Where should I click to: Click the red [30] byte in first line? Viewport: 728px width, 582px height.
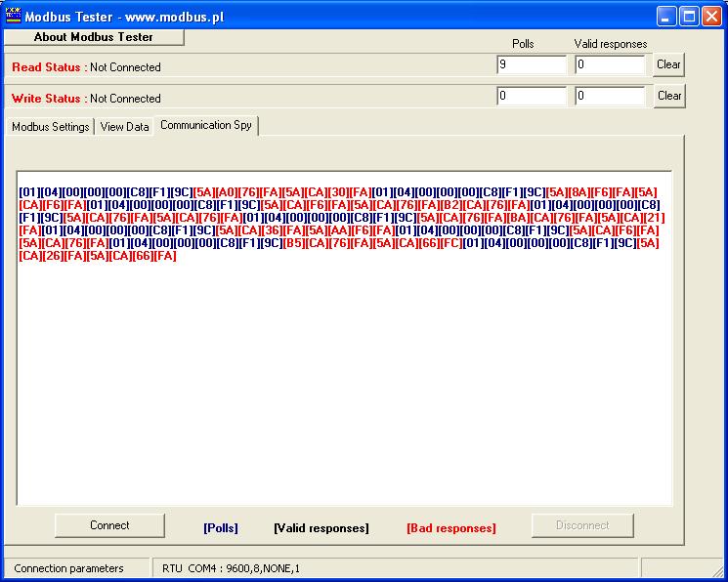[x=338, y=192]
